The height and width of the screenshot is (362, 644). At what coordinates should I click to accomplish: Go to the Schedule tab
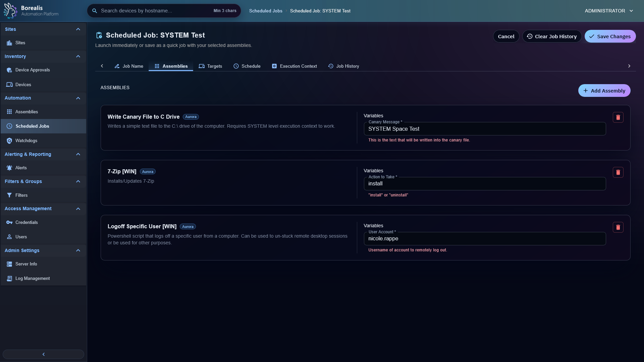[x=247, y=66]
